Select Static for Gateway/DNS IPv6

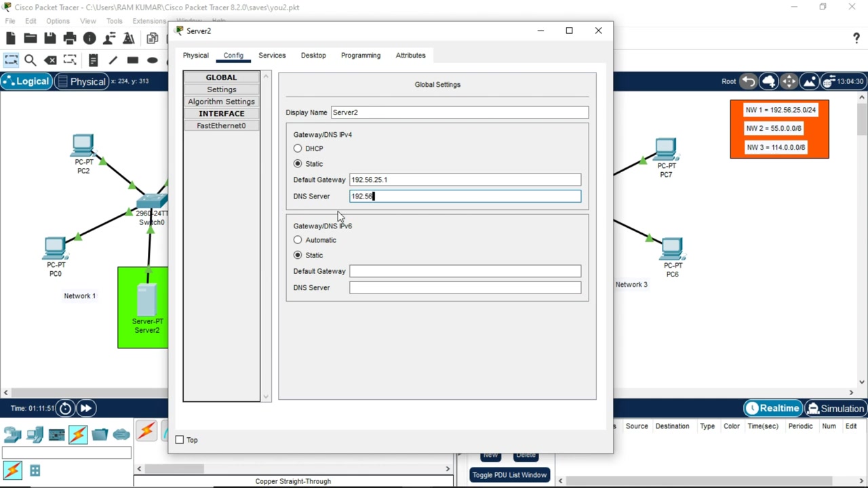[x=298, y=255]
